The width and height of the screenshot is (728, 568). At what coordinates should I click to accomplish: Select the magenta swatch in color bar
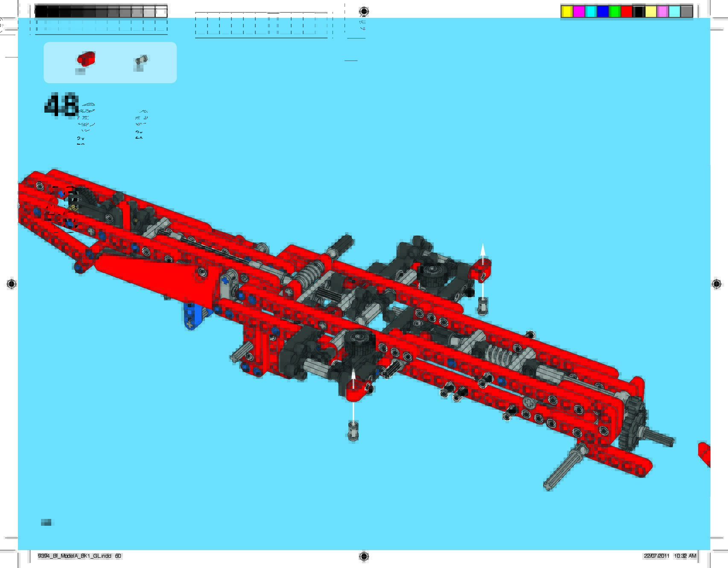(x=579, y=12)
